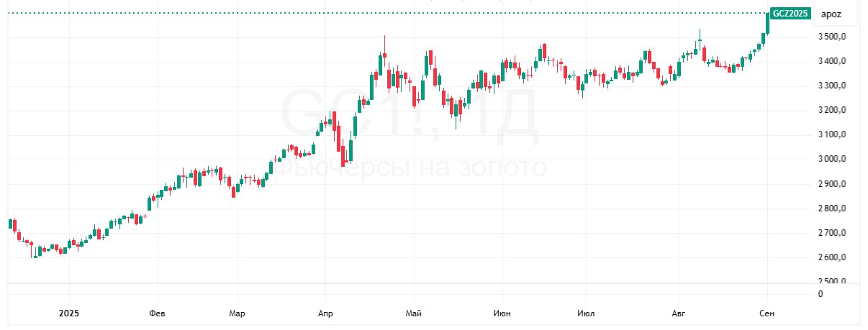This screenshot has height=330, width=868.
Task: Select the Июн month marker on time axis
Action: [502, 313]
